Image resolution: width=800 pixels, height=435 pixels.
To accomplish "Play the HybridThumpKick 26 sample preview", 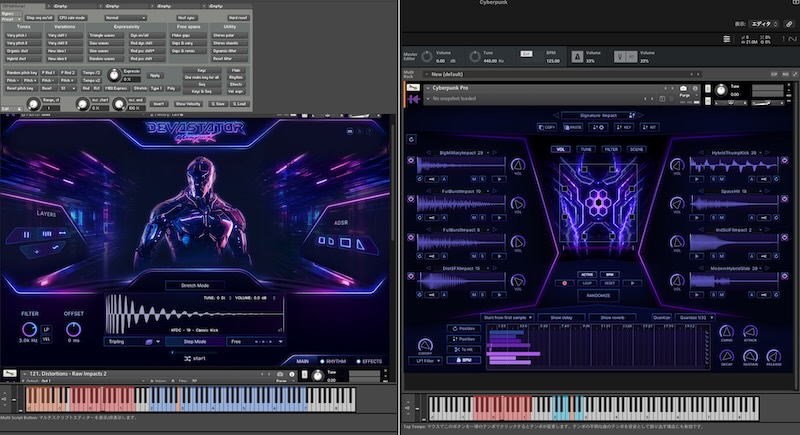I will [x=696, y=179].
